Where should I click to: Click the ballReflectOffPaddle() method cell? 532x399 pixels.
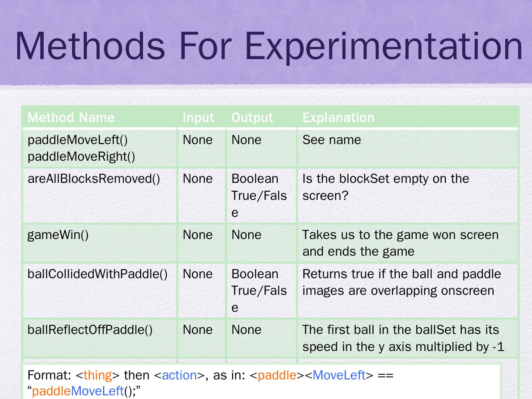tap(90, 330)
